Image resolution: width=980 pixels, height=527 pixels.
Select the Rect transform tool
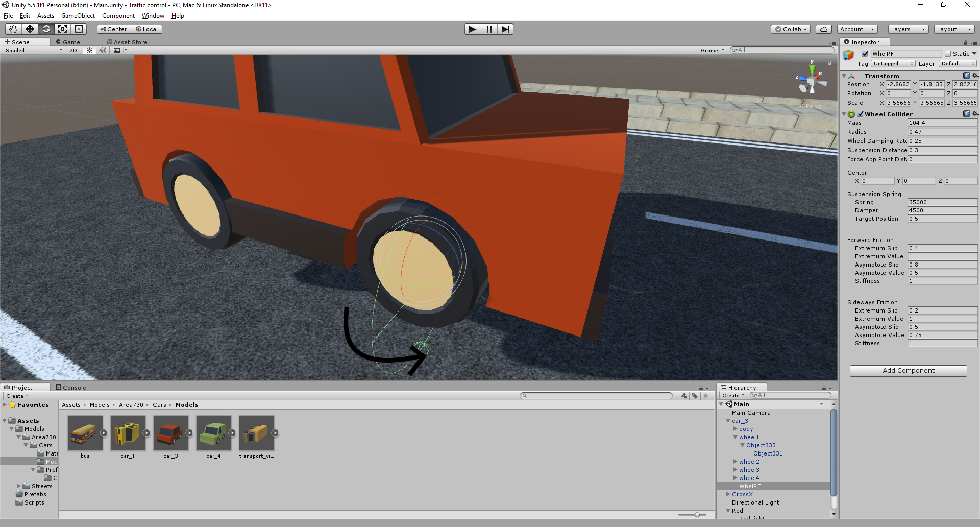79,29
